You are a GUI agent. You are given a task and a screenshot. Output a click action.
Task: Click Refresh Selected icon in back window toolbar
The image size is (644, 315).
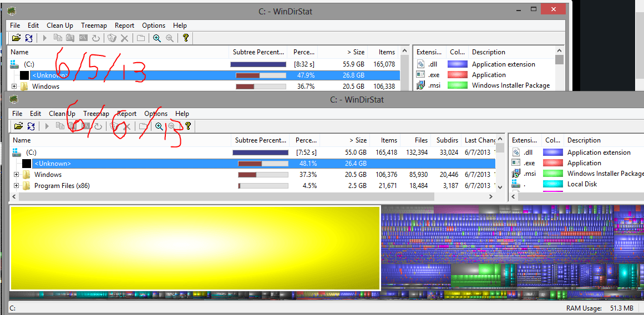96,38
